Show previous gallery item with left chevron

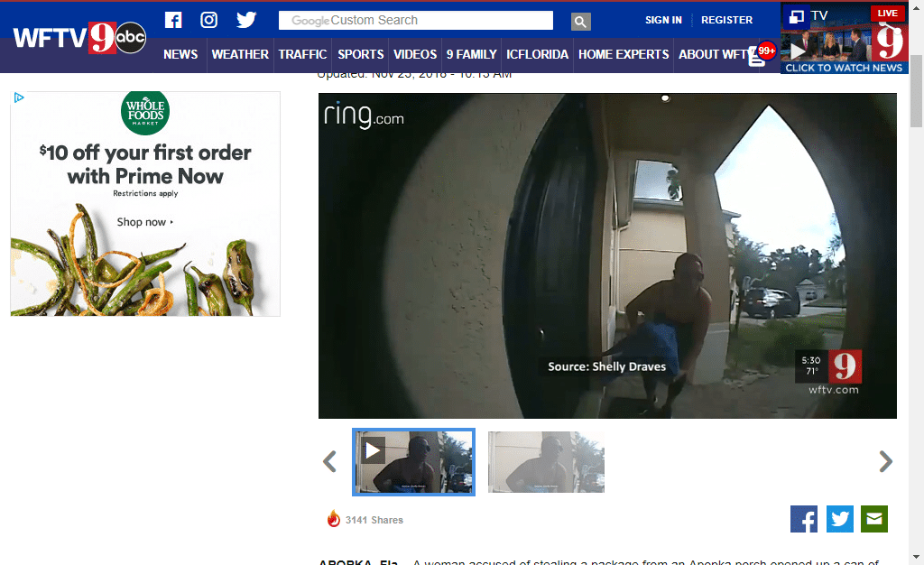click(x=329, y=462)
